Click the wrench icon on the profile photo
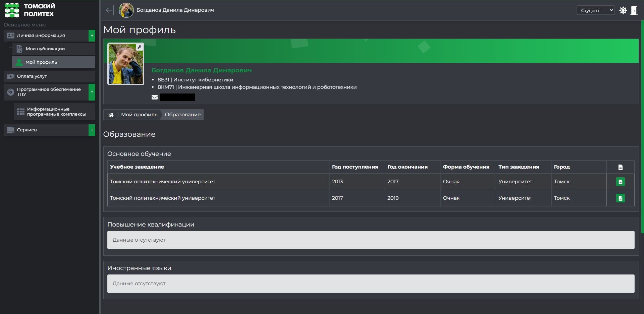The image size is (644, 314). [x=140, y=47]
